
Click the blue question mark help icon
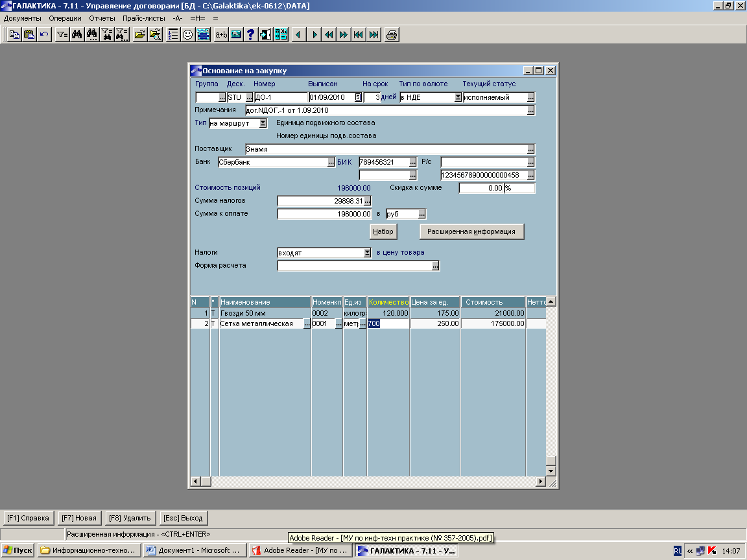pyautogui.click(x=251, y=35)
